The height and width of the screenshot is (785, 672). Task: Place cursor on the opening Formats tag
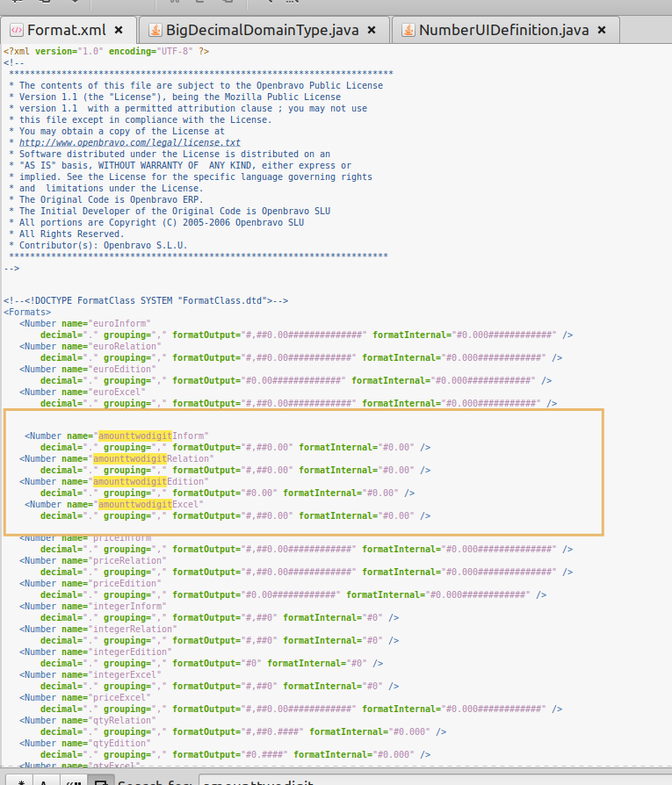(27, 312)
